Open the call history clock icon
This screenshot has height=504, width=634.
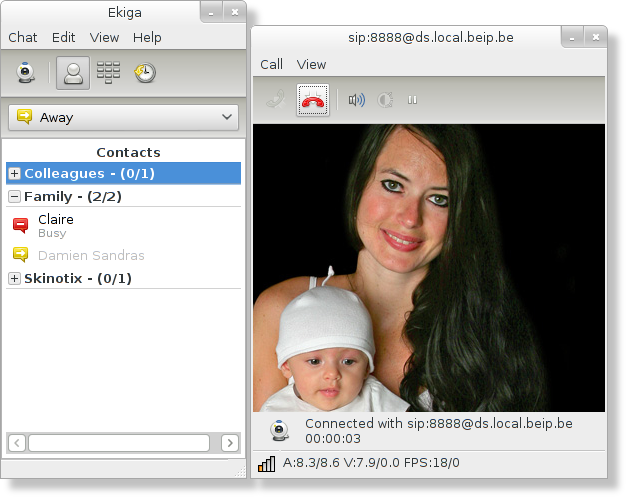click(x=145, y=73)
